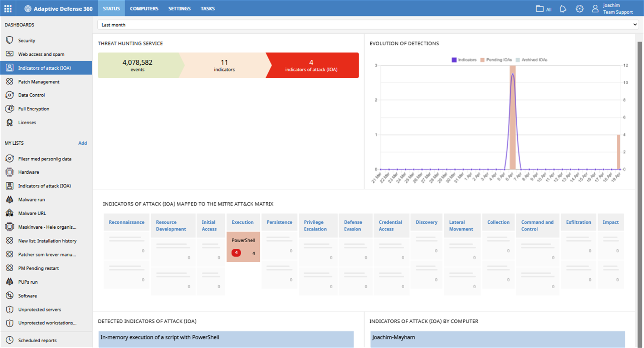
Task: Click the PUPs run icon
Action: 10,282
